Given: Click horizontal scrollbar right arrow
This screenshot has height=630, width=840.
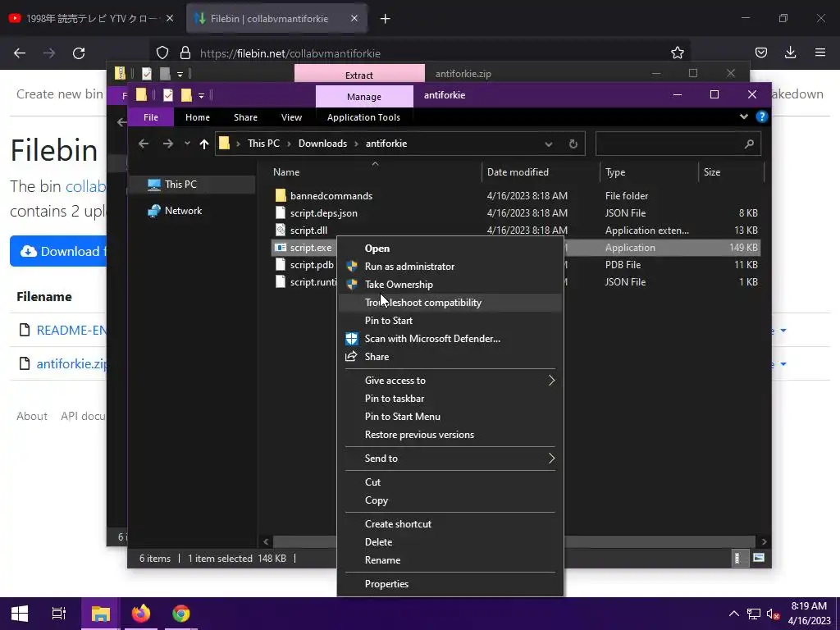Looking at the screenshot, I should pos(764,541).
